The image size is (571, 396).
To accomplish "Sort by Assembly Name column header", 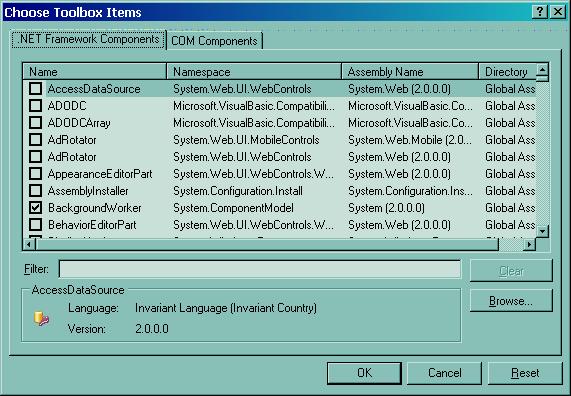I will coord(410,71).
